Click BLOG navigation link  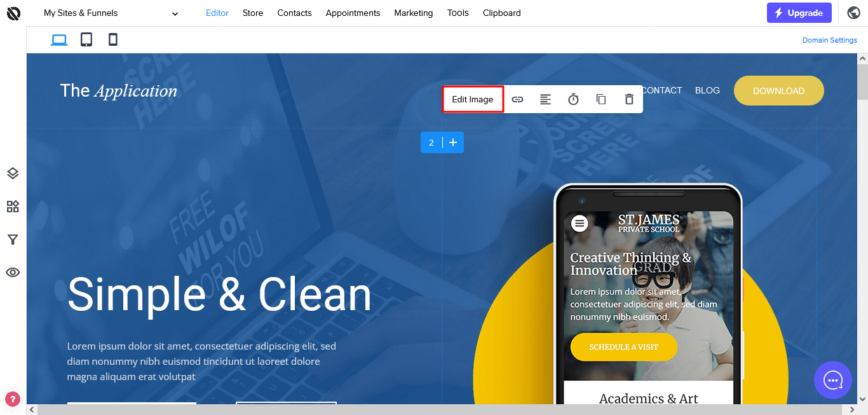pyautogui.click(x=707, y=90)
